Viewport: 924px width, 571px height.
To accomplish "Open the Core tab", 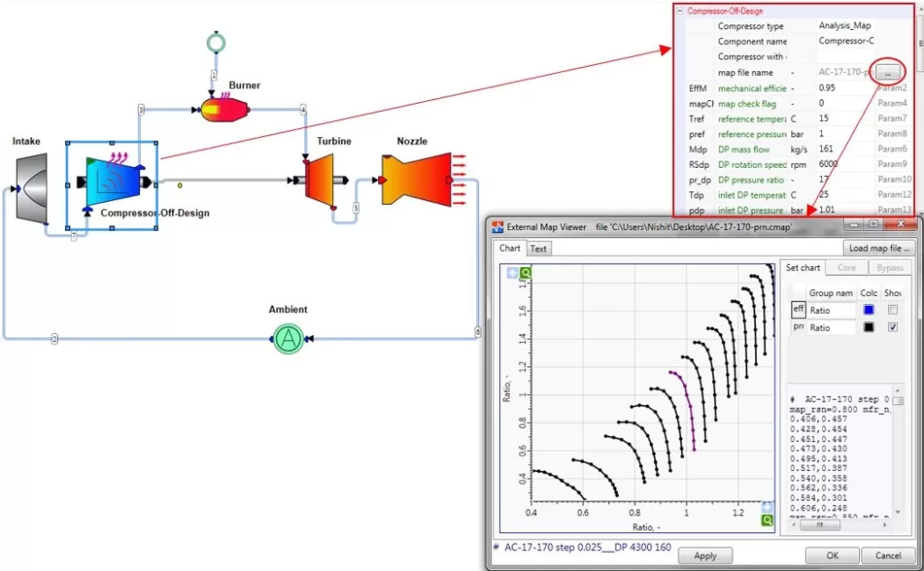I will click(x=846, y=268).
